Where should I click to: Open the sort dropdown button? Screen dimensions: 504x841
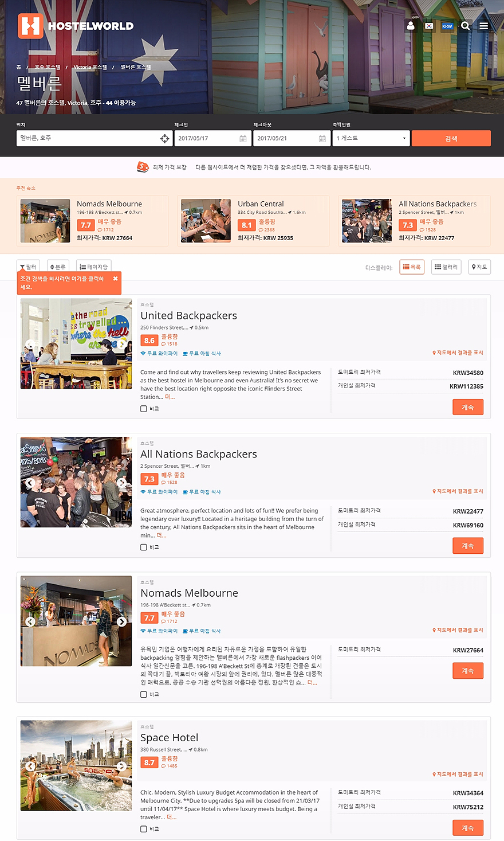58,267
